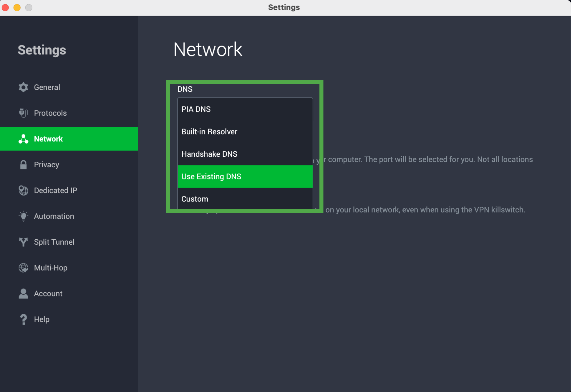Choose PIA DNS from the DNS list
This screenshot has width=575, height=392.
pos(245,109)
